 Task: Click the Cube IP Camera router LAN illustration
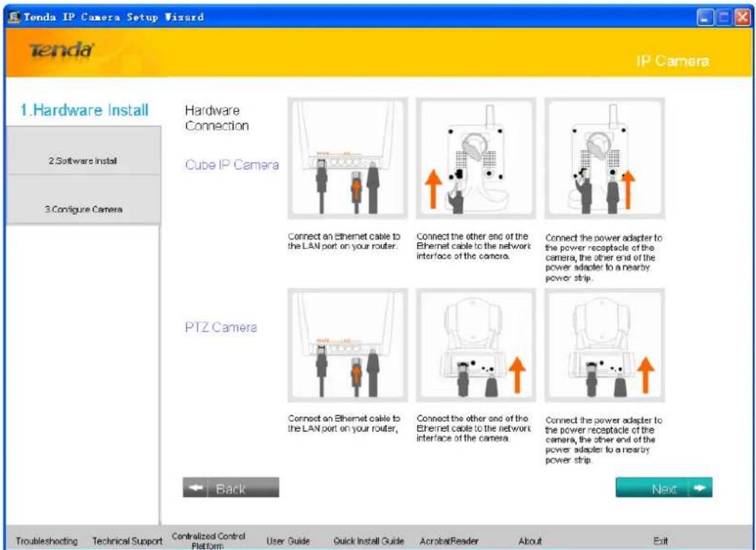pos(348,158)
